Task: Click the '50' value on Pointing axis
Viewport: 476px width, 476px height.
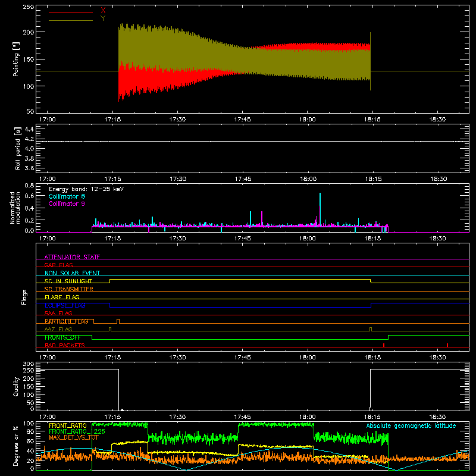Action: click(x=30, y=111)
